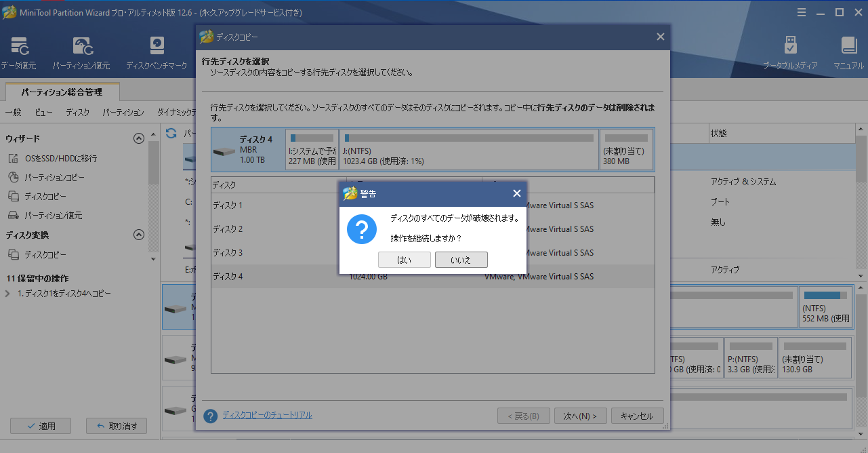Confirm the warning by clicking はい
The width and height of the screenshot is (868, 453).
[x=404, y=259]
